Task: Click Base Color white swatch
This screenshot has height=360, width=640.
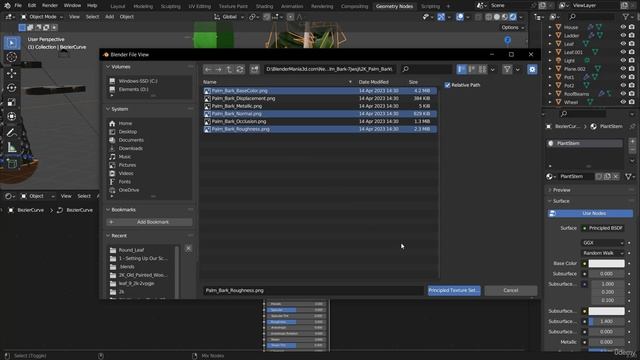Action: coord(606,264)
